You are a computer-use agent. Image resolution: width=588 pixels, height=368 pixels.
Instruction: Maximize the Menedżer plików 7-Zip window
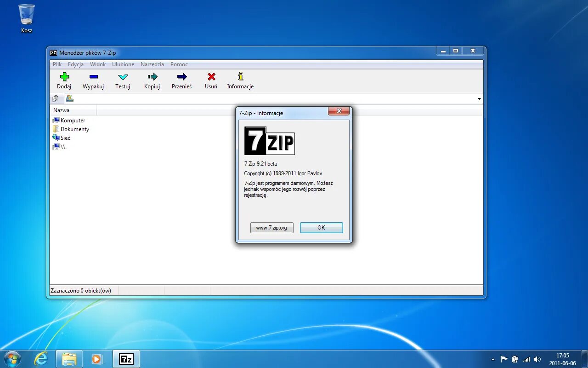pyautogui.click(x=456, y=51)
